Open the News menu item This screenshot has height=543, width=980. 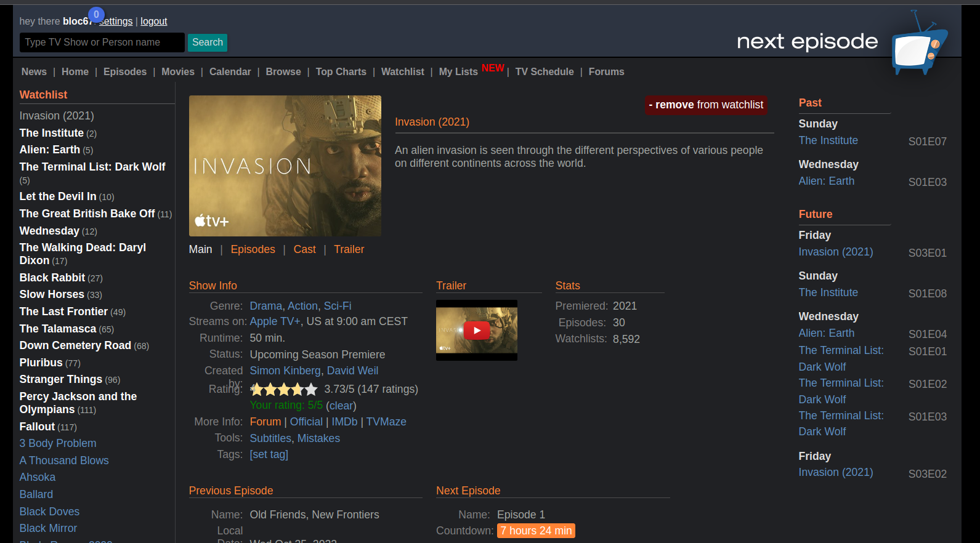click(x=34, y=72)
